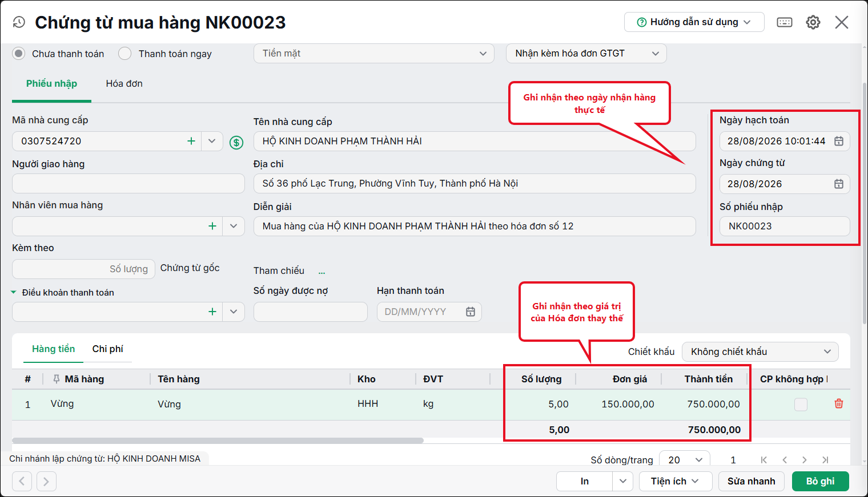Open calendar for Ngày hạch toán

(839, 141)
